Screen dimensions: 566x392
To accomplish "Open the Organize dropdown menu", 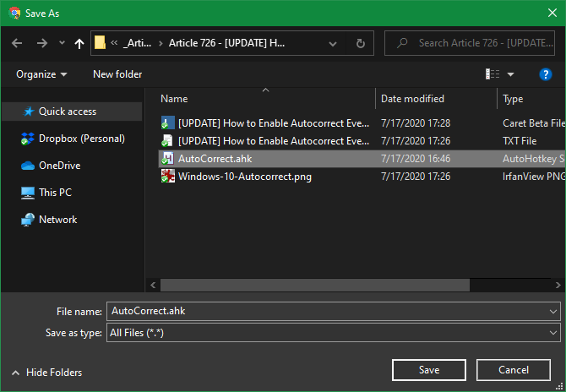I will tap(41, 74).
